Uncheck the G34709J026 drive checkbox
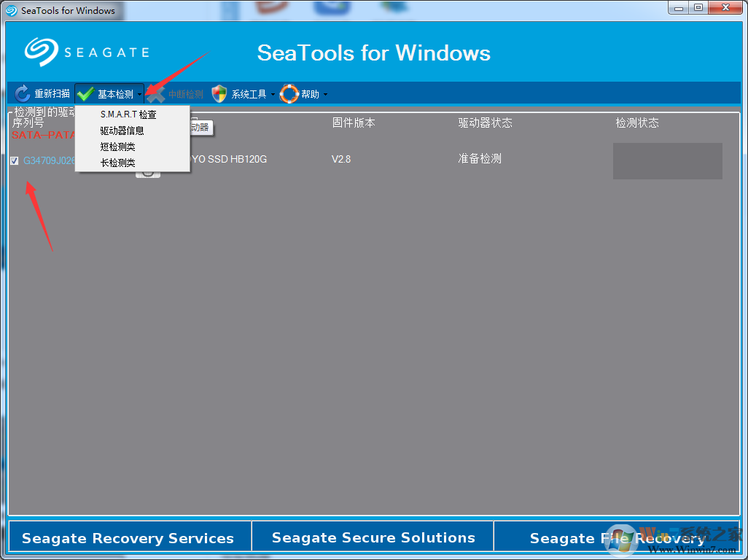Viewport: 748px width, 560px height. click(14, 160)
